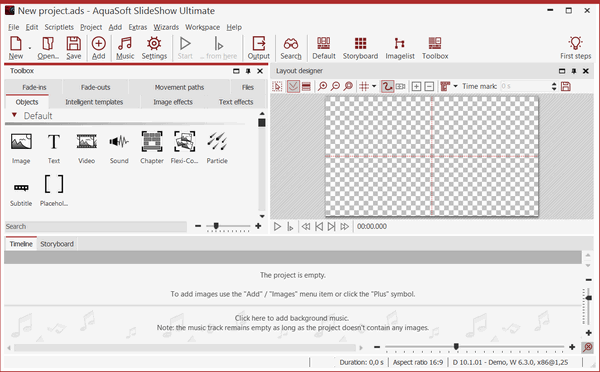Play preview in Layout designer
The image size is (600, 372).
coord(277,227)
